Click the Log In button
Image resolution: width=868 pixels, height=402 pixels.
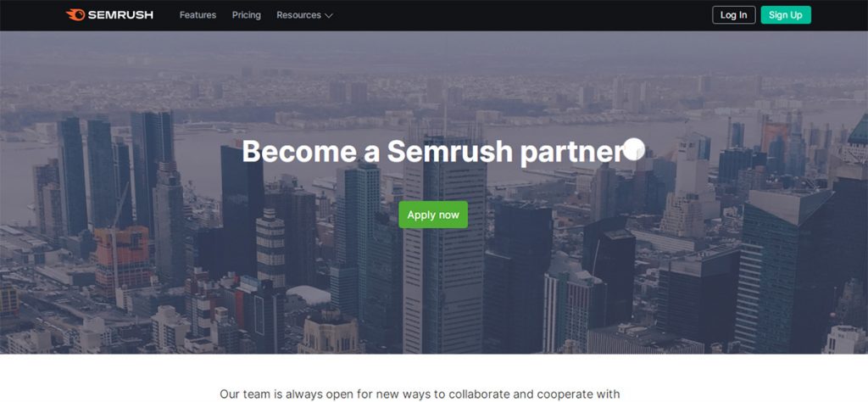(733, 15)
